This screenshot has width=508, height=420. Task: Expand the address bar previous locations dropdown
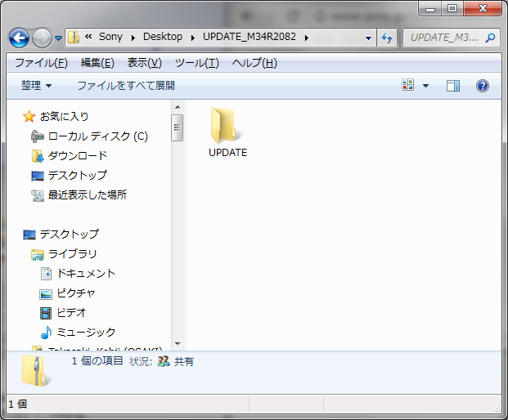(x=369, y=38)
